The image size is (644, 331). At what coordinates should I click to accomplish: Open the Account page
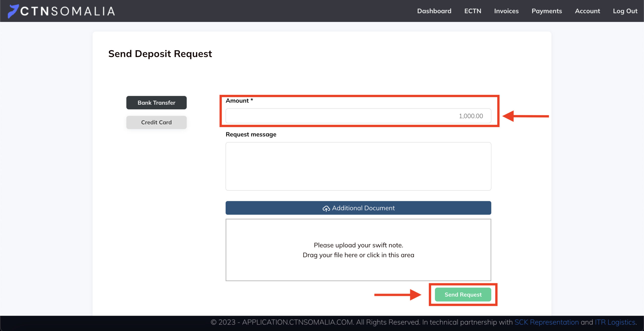587,11
